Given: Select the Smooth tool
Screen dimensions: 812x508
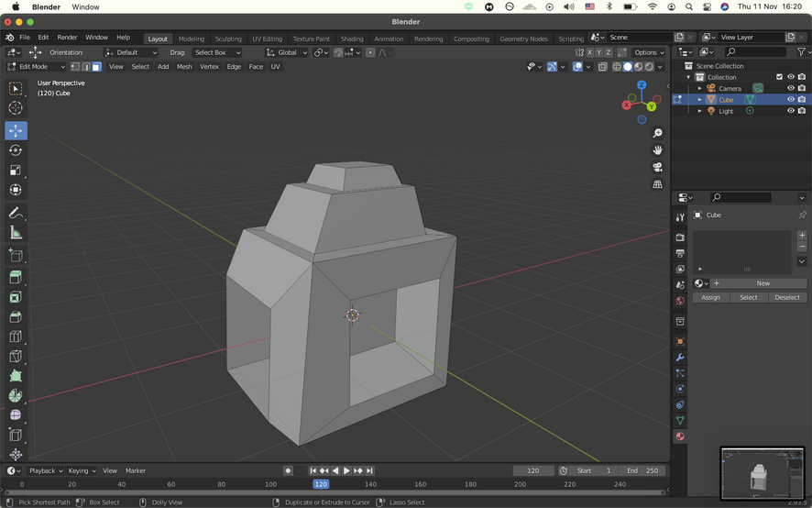Looking at the screenshot, I should [x=16, y=414].
